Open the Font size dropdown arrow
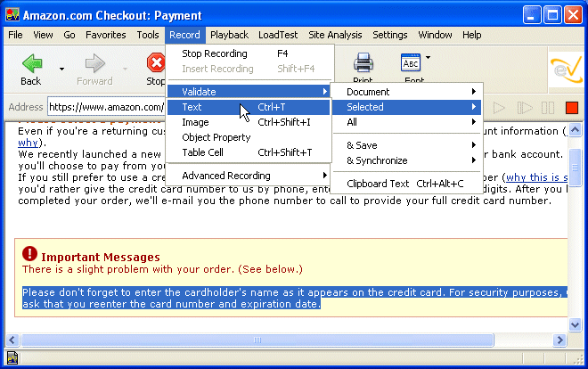Viewport: 588px width, 369px height. coord(428,57)
